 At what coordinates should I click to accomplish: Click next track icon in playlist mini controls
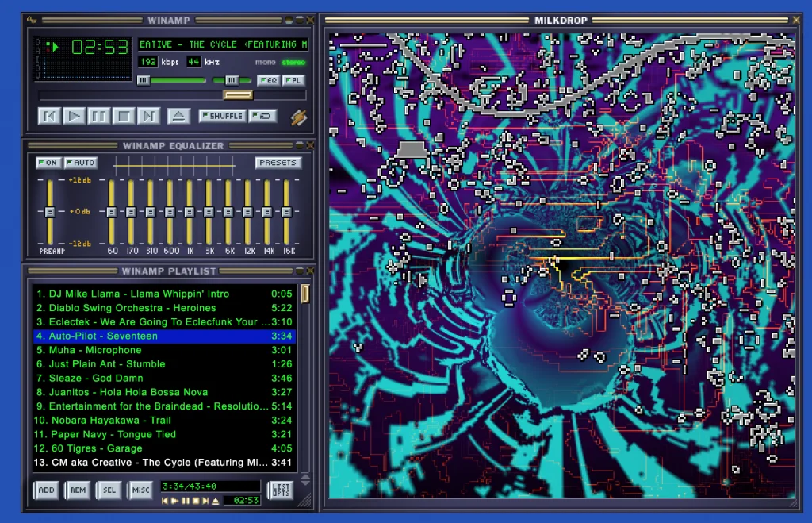click(205, 501)
